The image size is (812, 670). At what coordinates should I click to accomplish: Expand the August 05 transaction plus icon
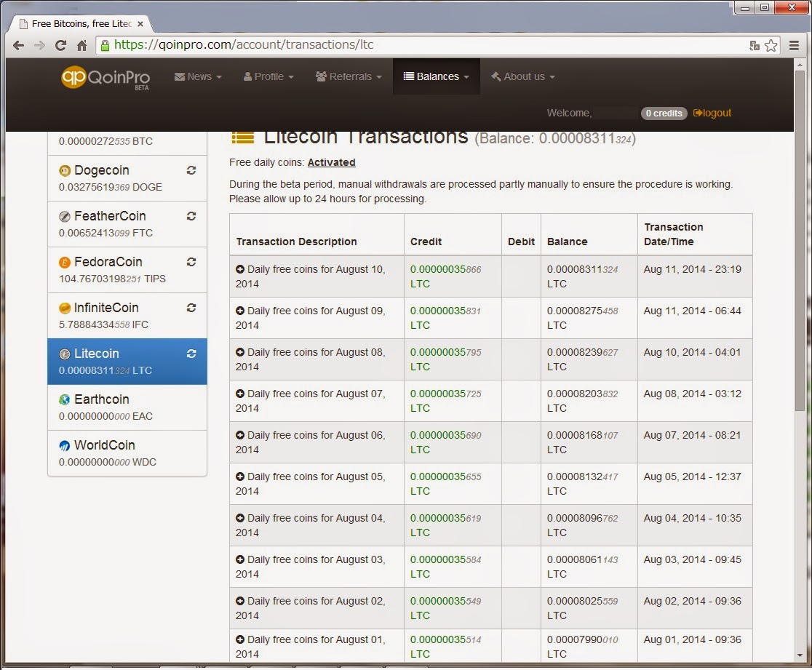[x=240, y=476]
